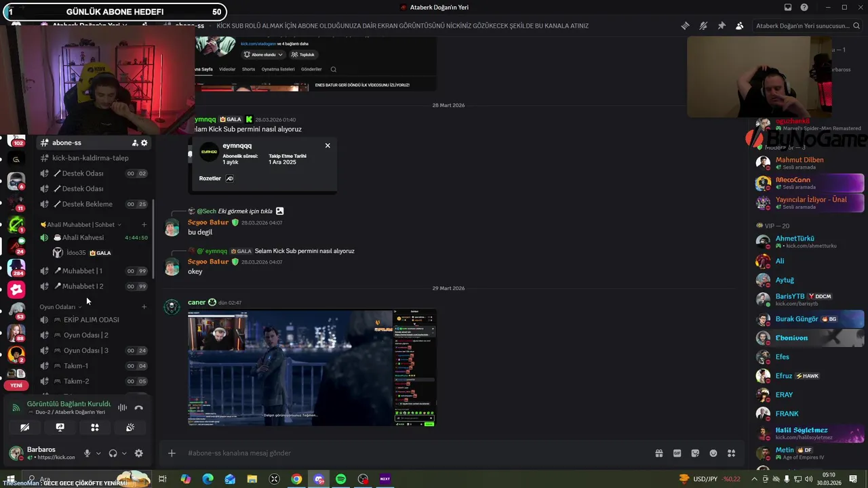Open the Discord help question-mark icon
This screenshot has width=868, height=488.
tap(804, 7)
